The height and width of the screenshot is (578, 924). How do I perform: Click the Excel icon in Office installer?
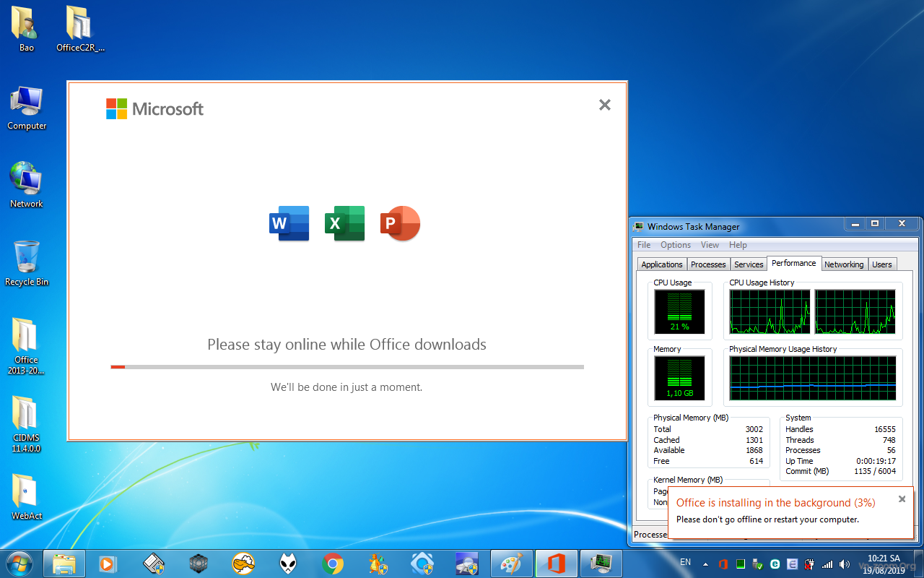pos(344,223)
